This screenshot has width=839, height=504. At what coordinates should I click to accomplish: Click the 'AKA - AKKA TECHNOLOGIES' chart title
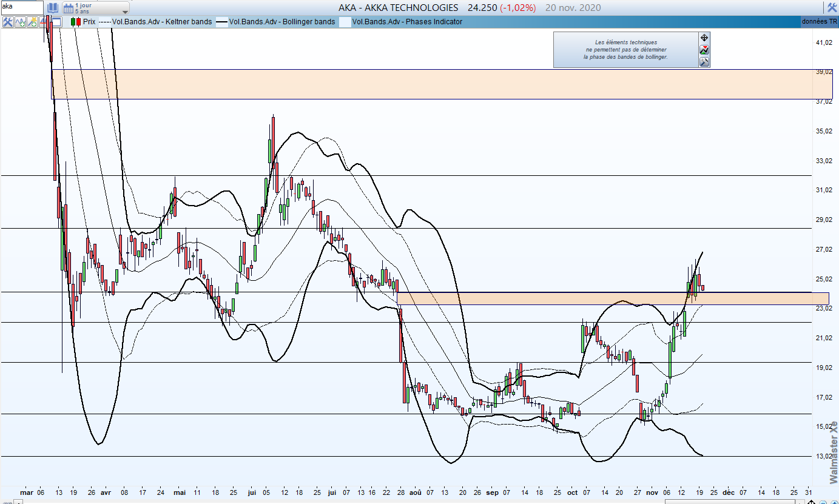(399, 8)
